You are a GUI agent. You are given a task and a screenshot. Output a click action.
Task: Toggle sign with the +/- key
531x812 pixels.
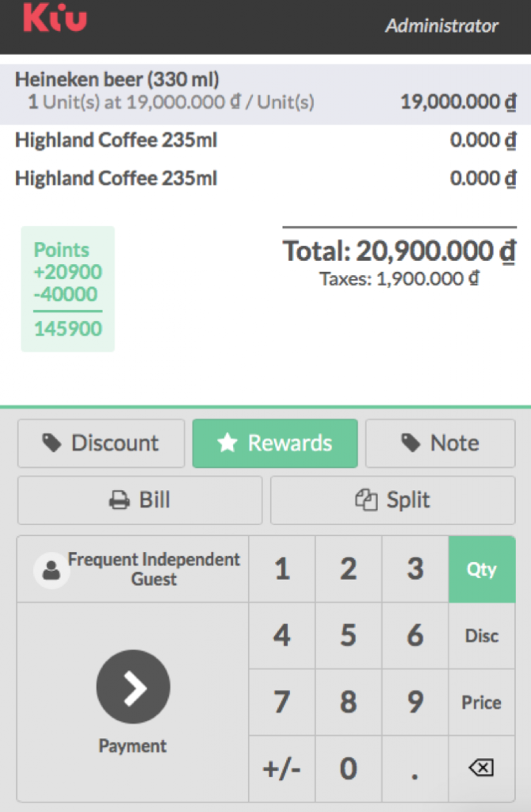(x=282, y=768)
